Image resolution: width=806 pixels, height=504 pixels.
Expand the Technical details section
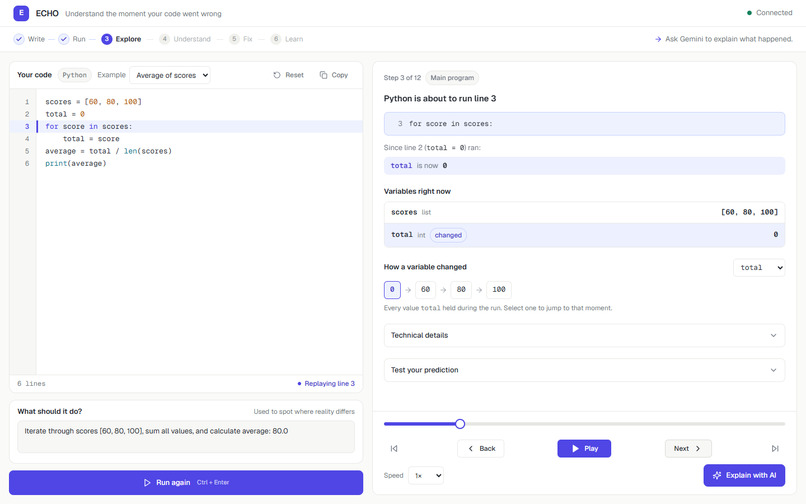tap(584, 335)
